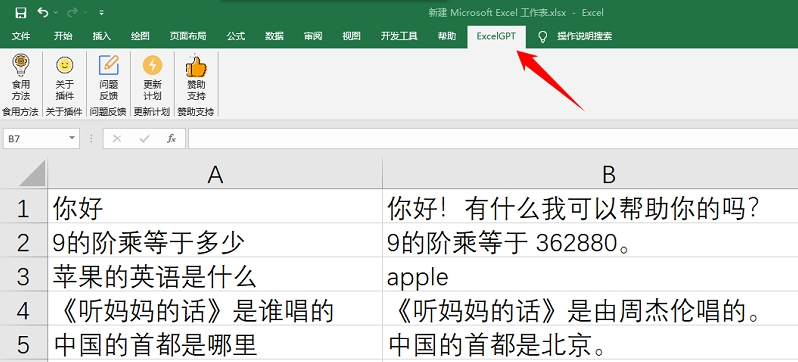Open the 文件 menu tab
This screenshot has width=798, height=362.
coord(21,36)
